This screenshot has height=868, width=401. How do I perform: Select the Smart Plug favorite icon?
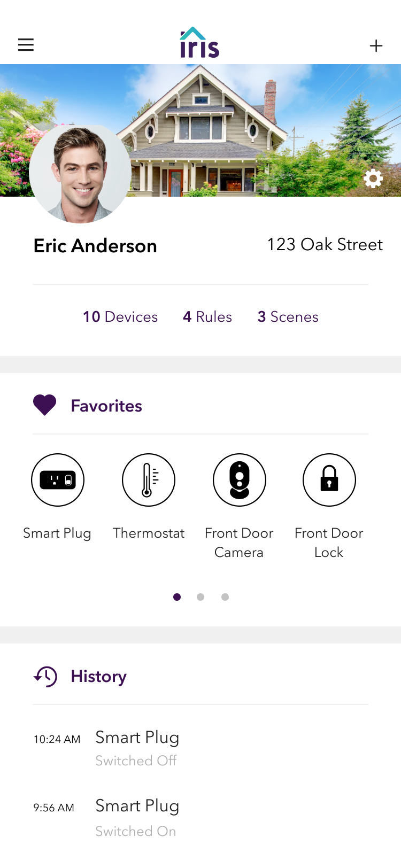(x=58, y=480)
